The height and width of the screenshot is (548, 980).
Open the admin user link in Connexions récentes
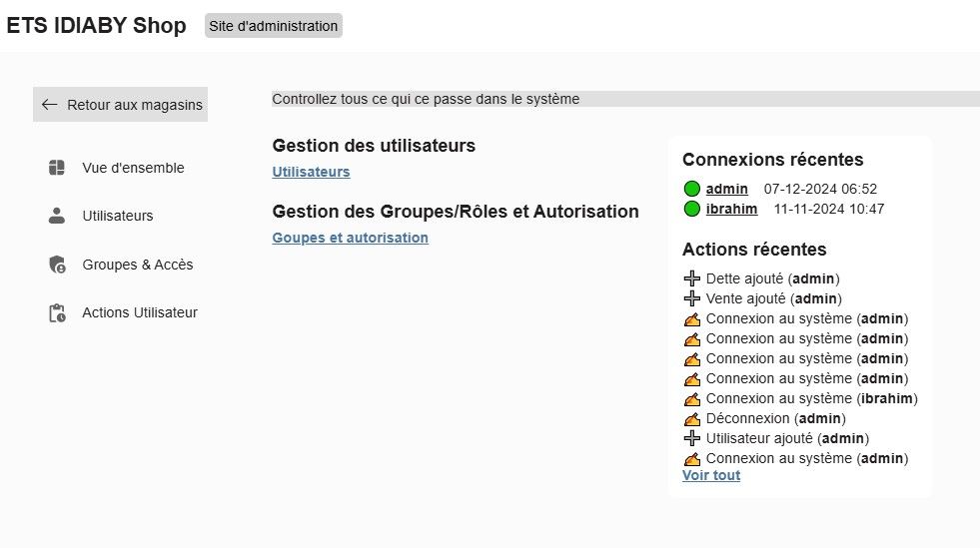[x=726, y=189]
